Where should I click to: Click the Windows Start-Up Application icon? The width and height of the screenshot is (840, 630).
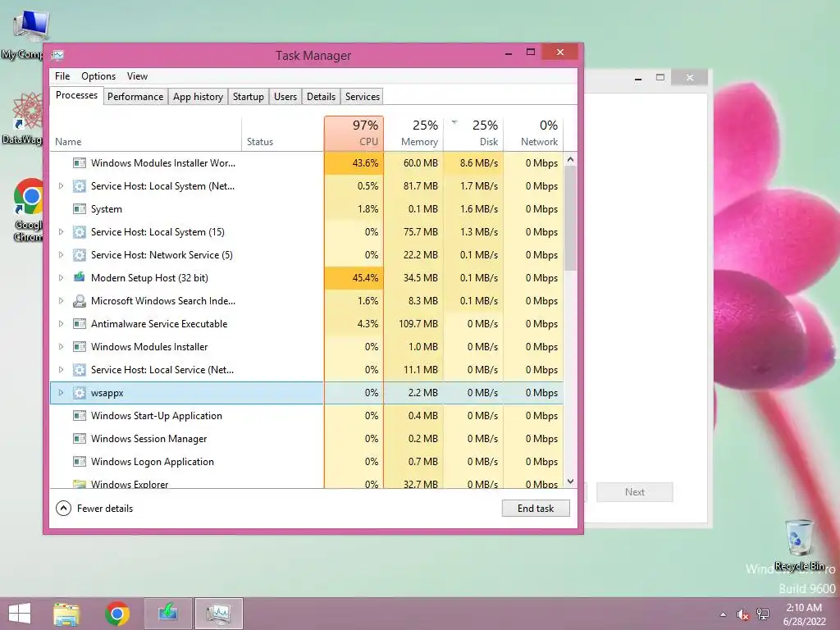[x=80, y=416]
